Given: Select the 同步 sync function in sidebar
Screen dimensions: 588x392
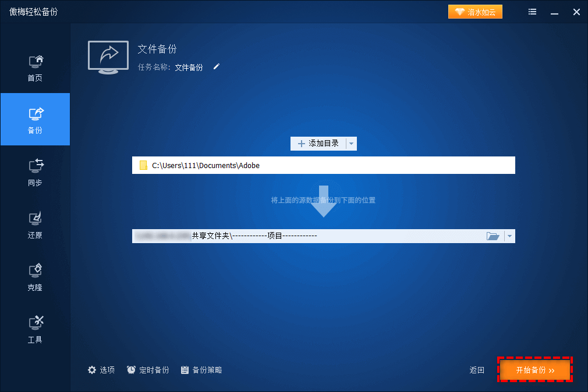Looking at the screenshot, I should coord(35,172).
